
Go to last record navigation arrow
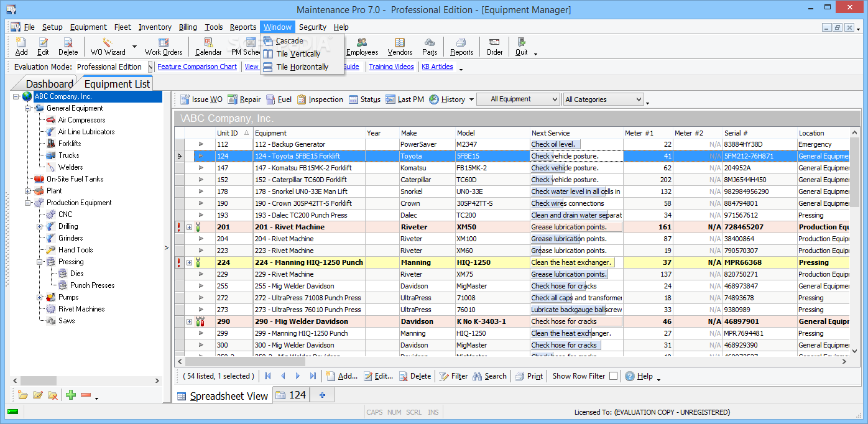click(x=313, y=376)
